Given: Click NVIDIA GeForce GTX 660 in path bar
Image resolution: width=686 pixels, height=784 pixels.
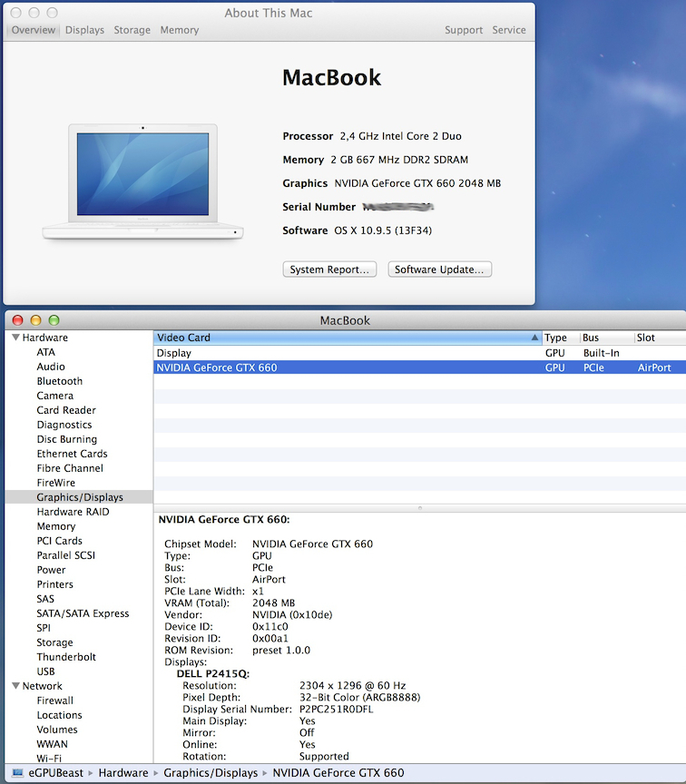Looking at the screenshot, I should [338, 773].
